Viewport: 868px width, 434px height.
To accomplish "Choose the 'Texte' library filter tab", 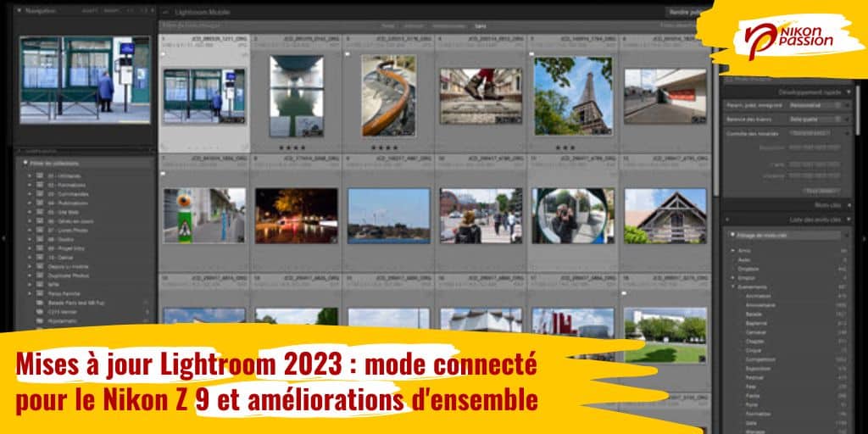I will [388, 25].
